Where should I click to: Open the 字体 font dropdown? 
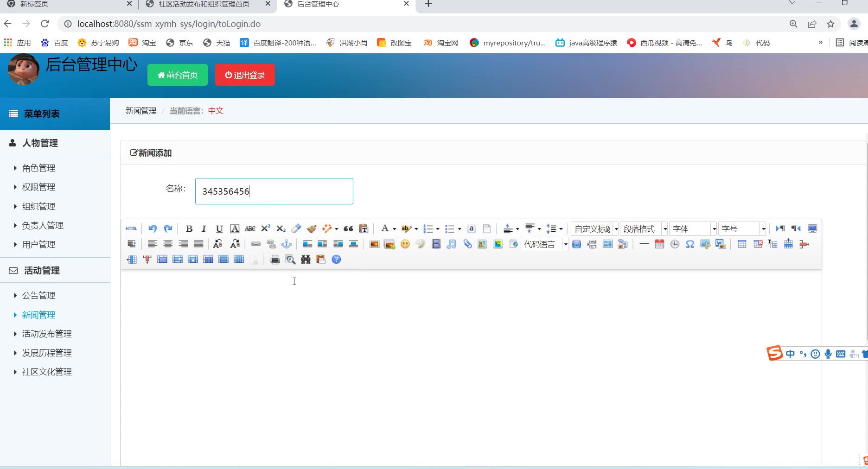[x=693, y=228]
